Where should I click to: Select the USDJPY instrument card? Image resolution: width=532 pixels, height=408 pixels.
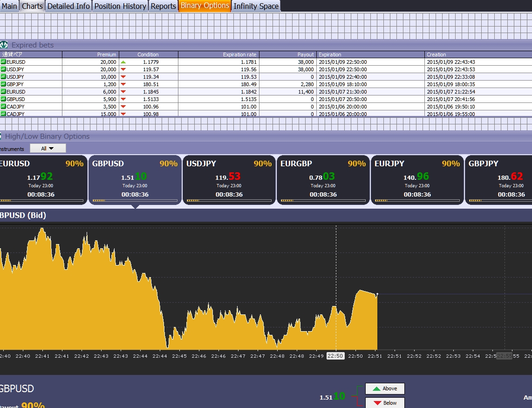coord(229,180)
